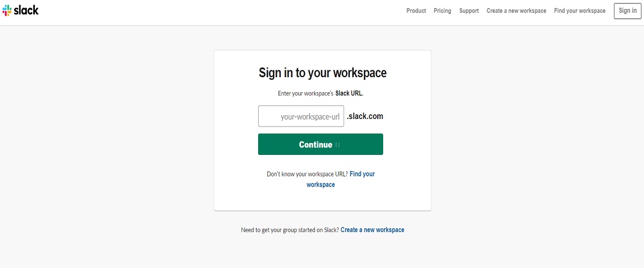Click the small indicator beside Continue label

click(338, 145)
